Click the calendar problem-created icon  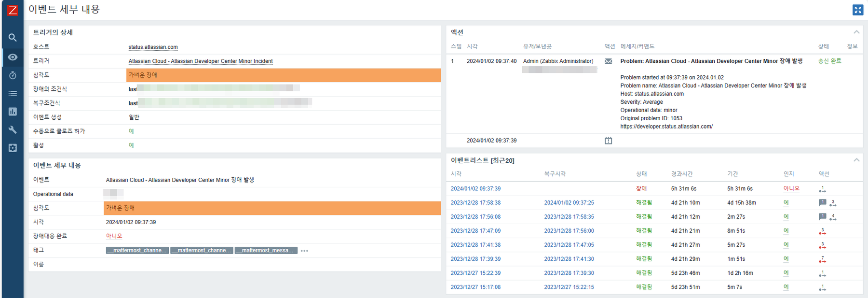pos(608,141)
